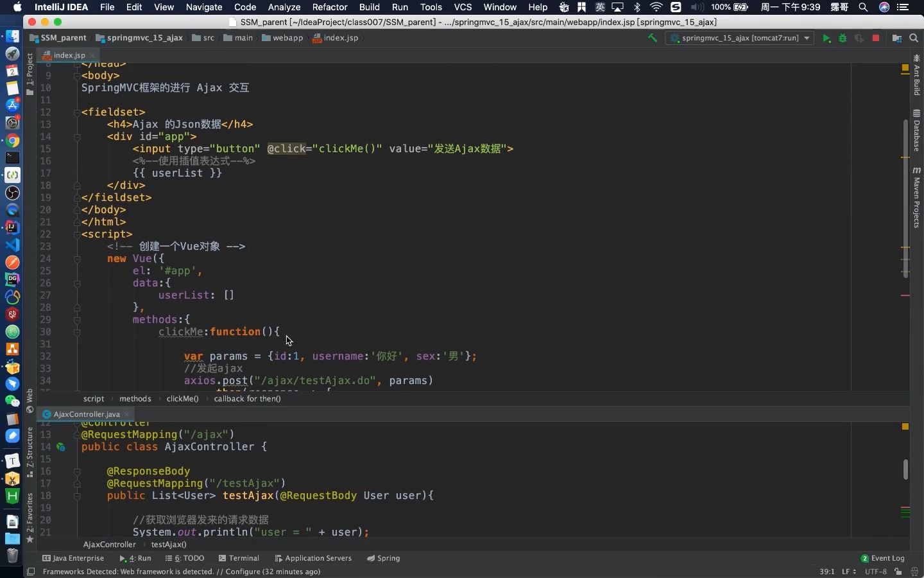Start debugging with the green bug icon

coord(843,39)
